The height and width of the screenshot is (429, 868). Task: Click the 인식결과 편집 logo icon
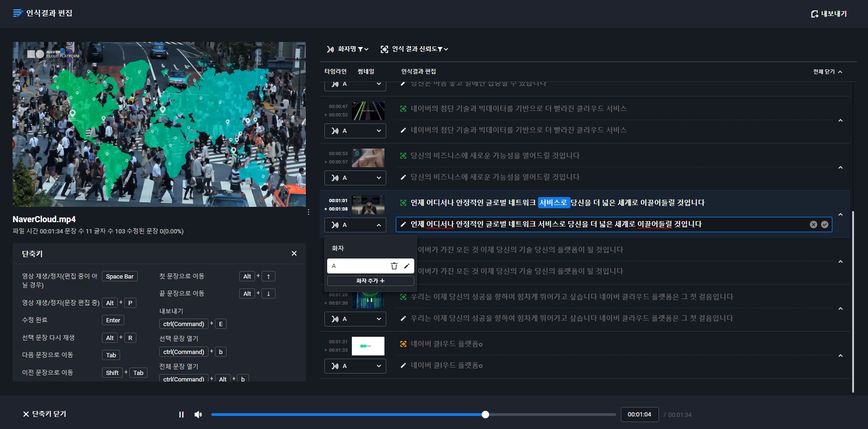click(x=18, y=13)
